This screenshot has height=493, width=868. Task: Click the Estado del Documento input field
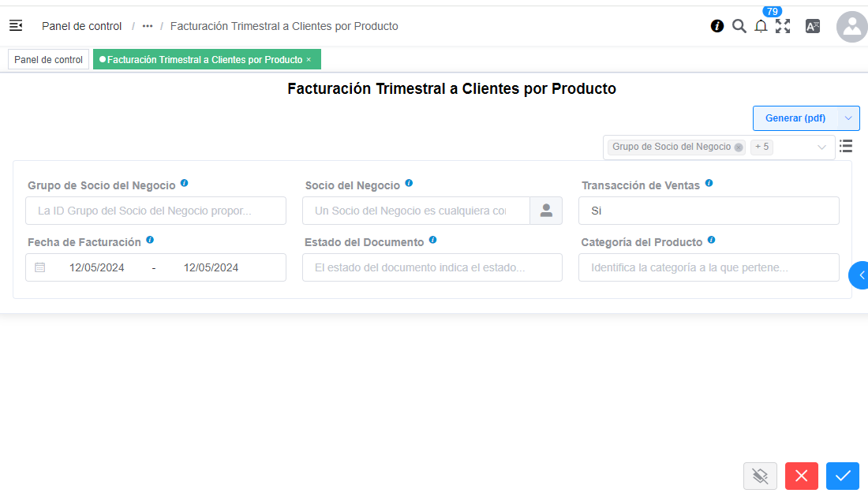tap(432, 267)
